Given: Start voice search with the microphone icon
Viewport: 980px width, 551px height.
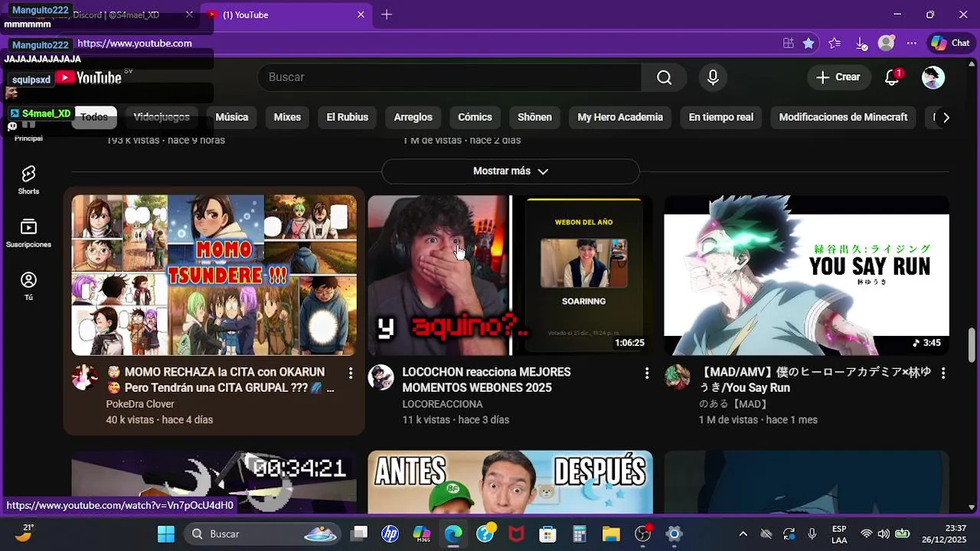Looking at the screenshot, I should [713, 77].
